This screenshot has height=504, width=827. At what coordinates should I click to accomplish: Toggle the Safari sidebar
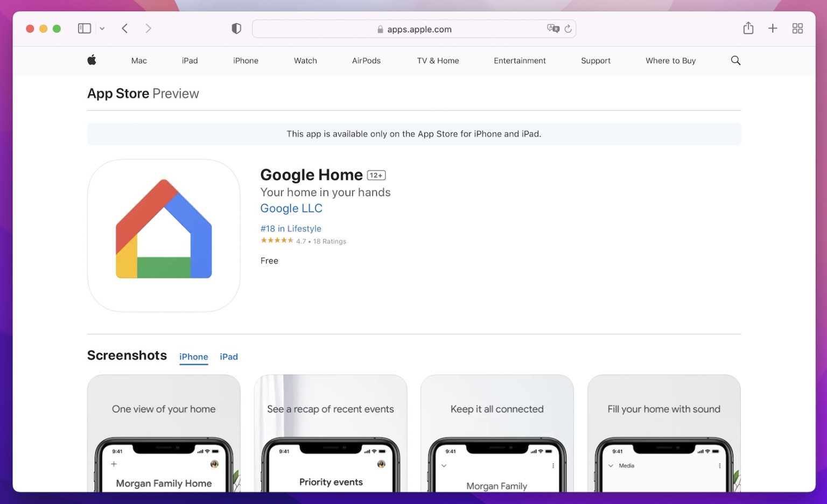tap(85, 28)
